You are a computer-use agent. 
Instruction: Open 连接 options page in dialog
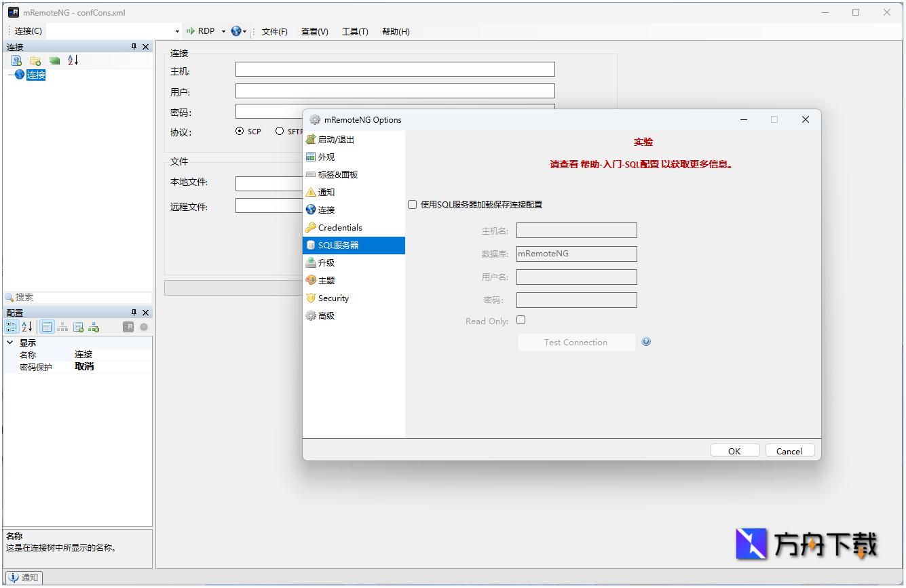tap(354, 210)
